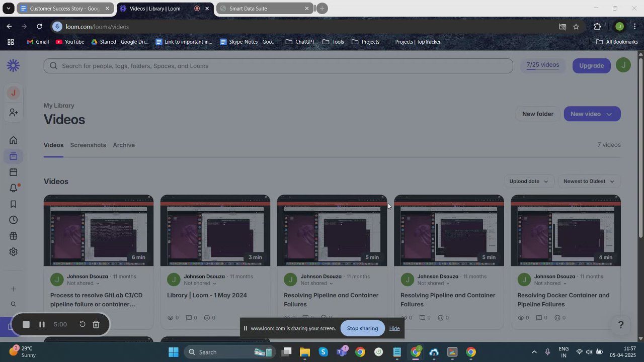The width and height of the screenshot is (644, 362).
Task: Open the user profile avatar beside Upgrade
Action: tap(623, 65)
